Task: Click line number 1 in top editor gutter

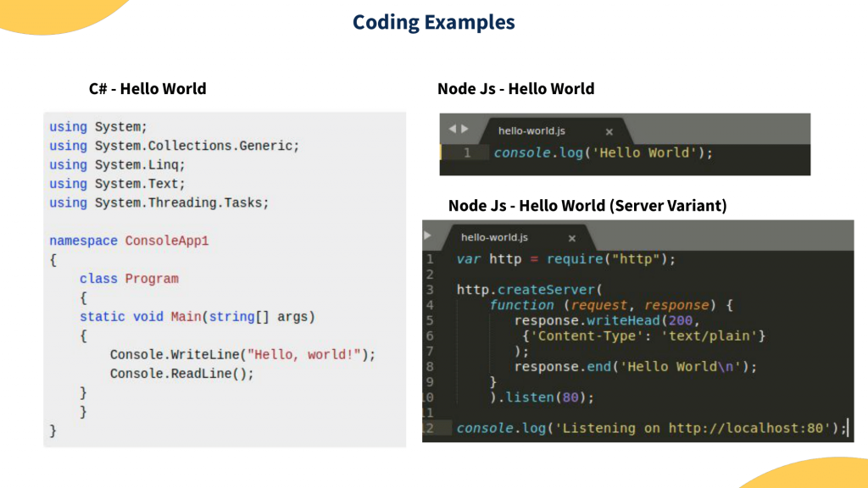Action: pyautogui.click(x=467, y=152)
